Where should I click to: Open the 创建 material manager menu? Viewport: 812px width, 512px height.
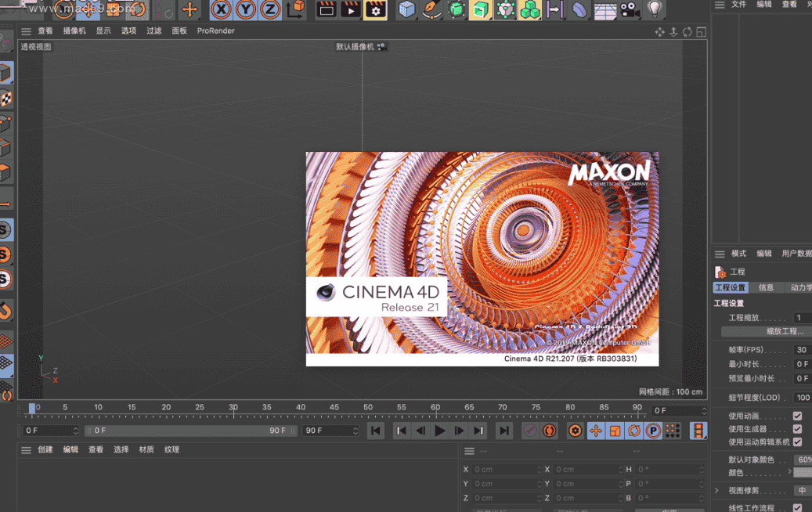pyautogui.click(x=45, y=450)
